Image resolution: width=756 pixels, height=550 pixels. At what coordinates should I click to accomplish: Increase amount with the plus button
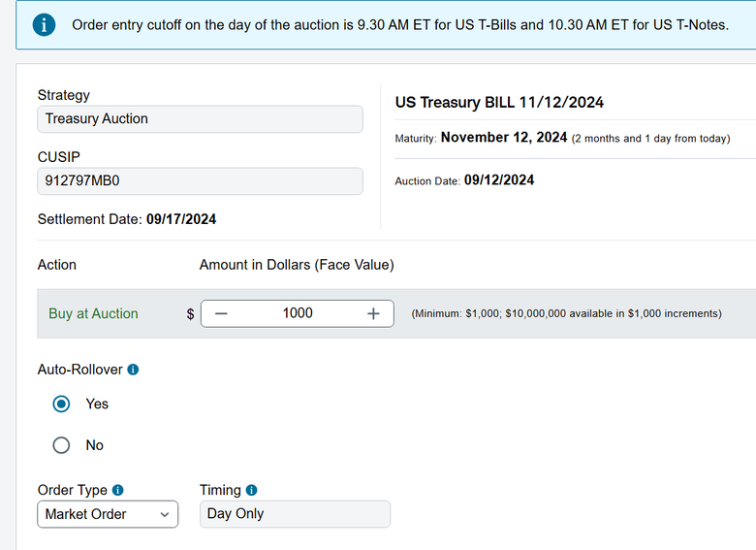pyautogui.click(x=373, y=313)
